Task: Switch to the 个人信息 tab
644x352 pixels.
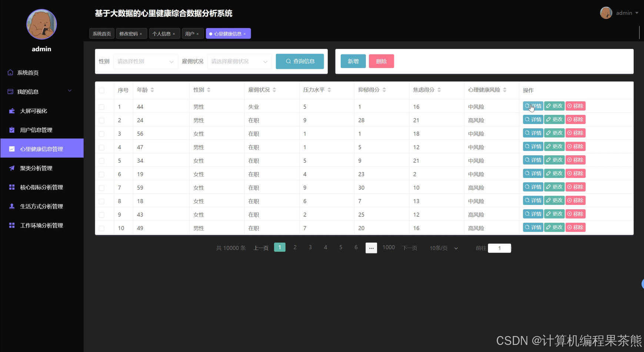Action: (162, 33)
